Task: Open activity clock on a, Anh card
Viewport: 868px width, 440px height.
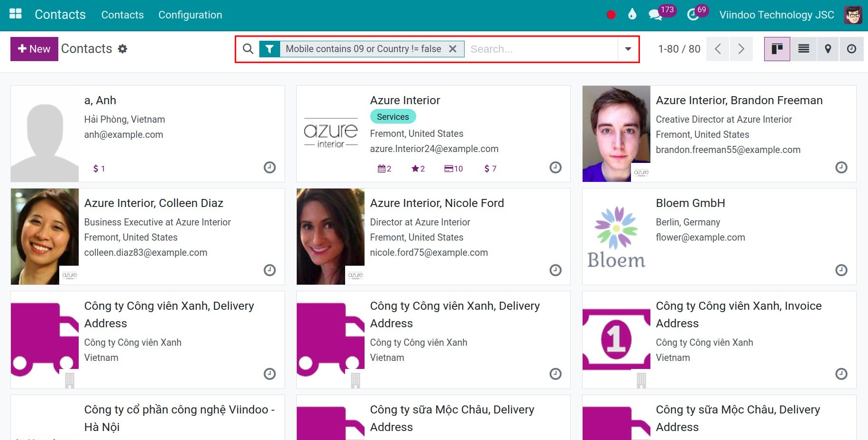Action: [270, 167]
